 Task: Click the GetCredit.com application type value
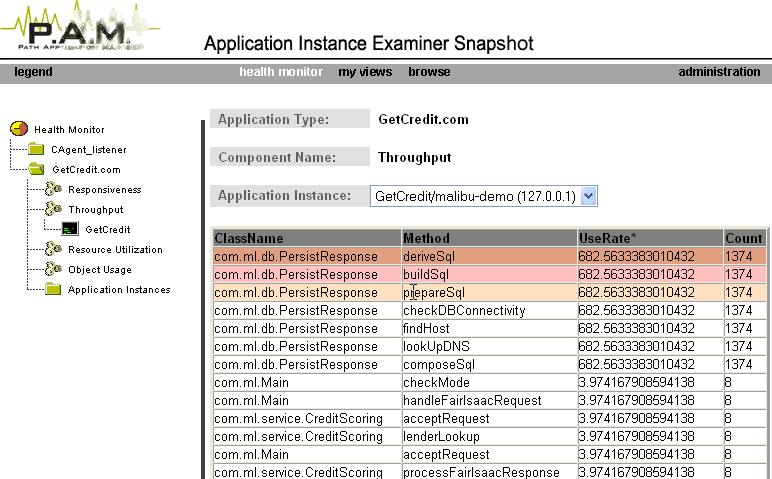[x=423, y=120]
